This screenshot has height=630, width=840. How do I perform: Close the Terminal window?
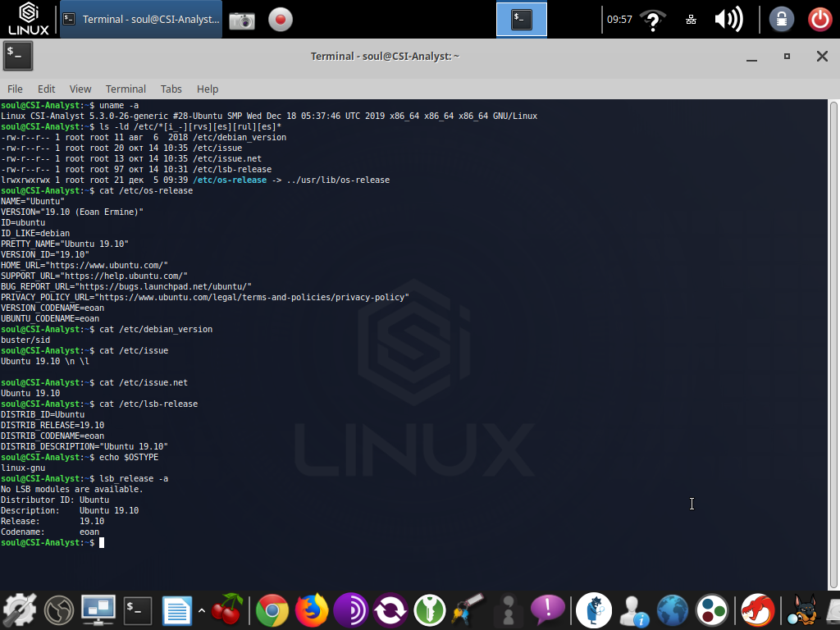(x=822, y=57)
